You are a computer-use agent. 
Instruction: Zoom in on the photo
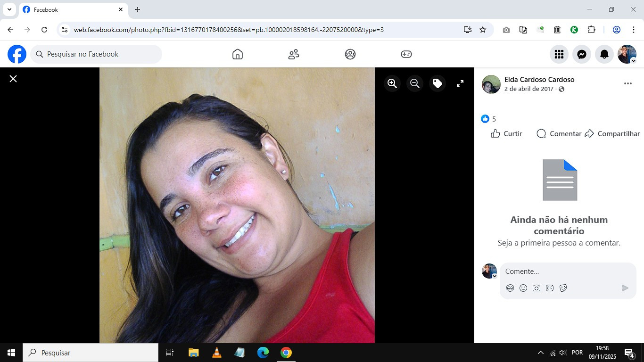(392, 83)
